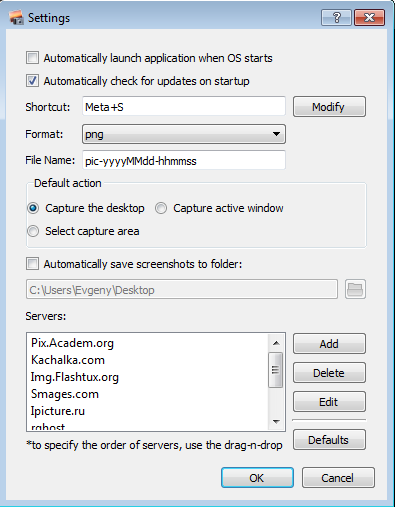Select Capture the desktop option
The width and height of the screenshot is (395, 507).
coord(33,208)
